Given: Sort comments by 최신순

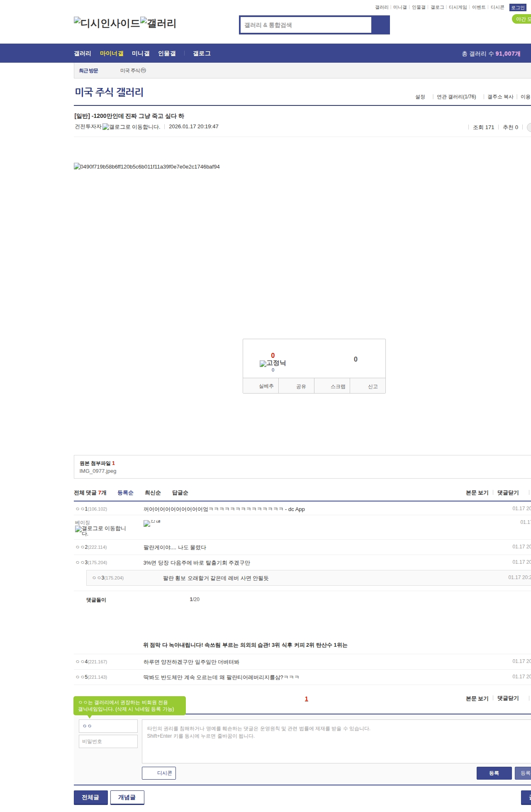Looking at the screenshot, I should (153, 493).
